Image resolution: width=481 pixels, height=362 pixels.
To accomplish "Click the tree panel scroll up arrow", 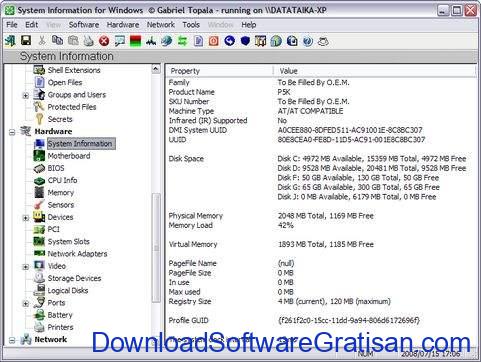I will coord(156,69).
